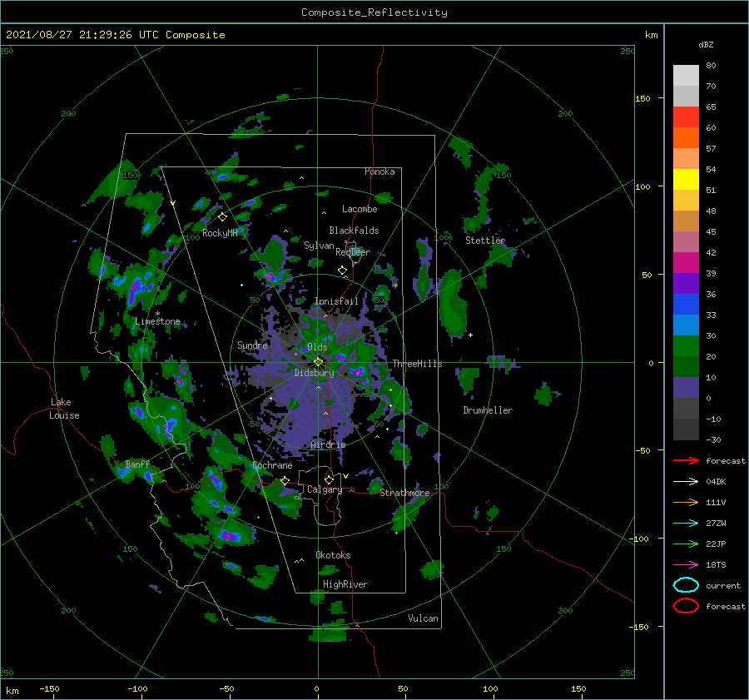The height and width of the screenshot is (700, 749).
Task: Click the 65 dBZ scale value
Action: [x=711, y=107]
